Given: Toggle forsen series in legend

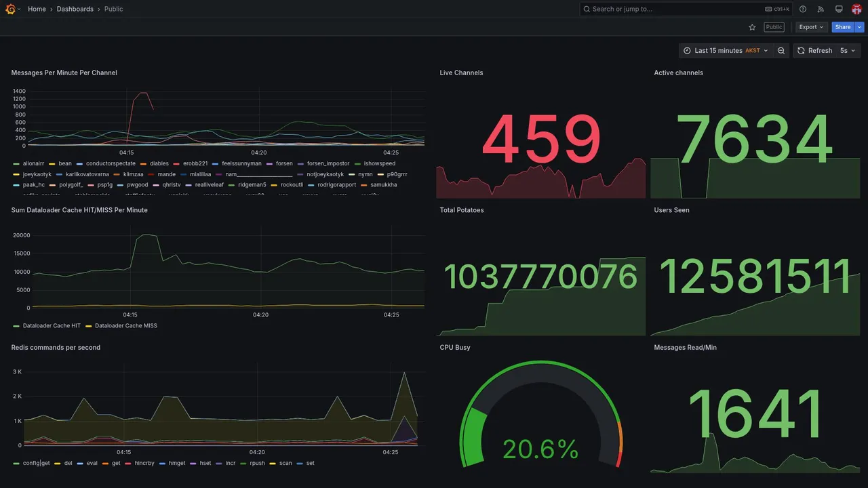Looking at the screenshot, I should 284,163.
